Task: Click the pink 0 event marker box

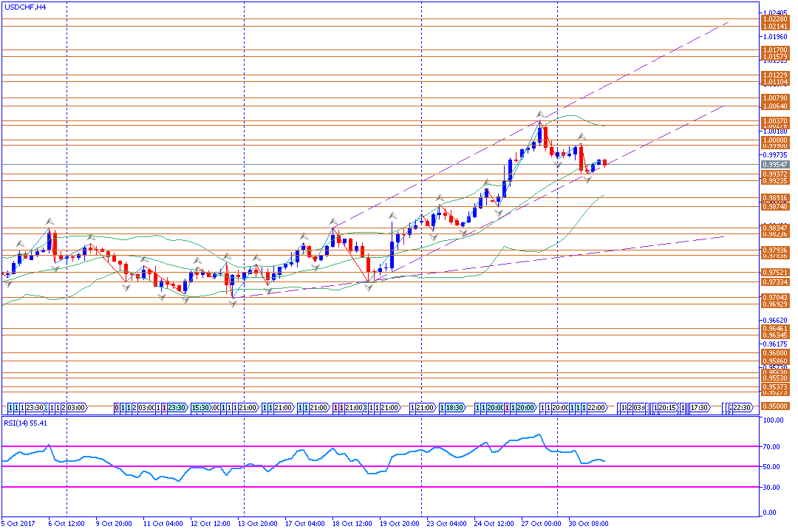Action: click(117, 408)
